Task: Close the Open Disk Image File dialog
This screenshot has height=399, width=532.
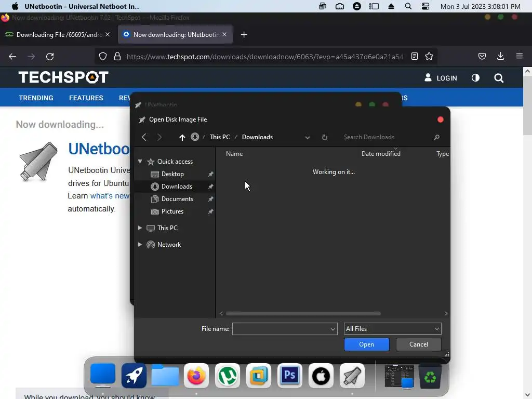Action: coord(441,119)
